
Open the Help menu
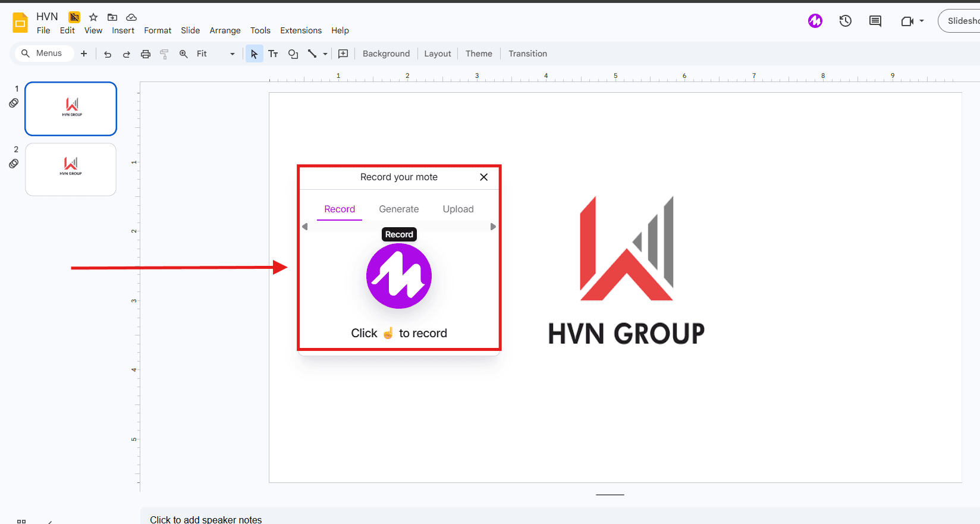tap(340, 30)
